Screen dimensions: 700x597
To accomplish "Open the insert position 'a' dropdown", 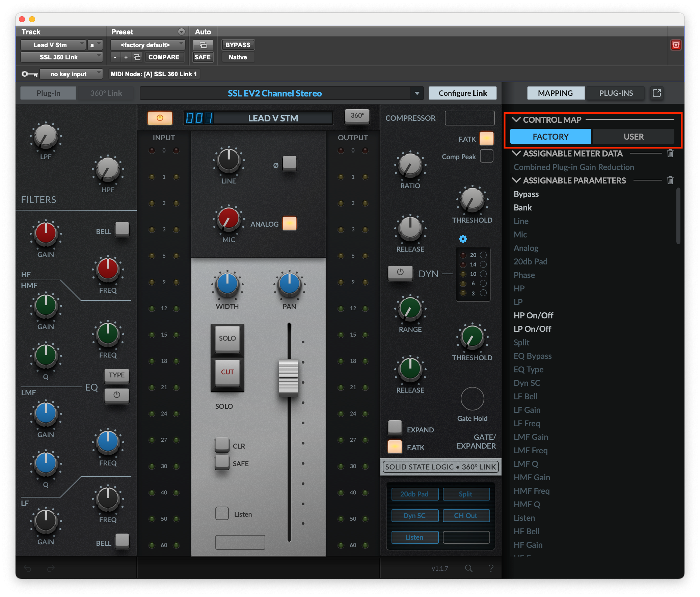I will pos(95,45).
